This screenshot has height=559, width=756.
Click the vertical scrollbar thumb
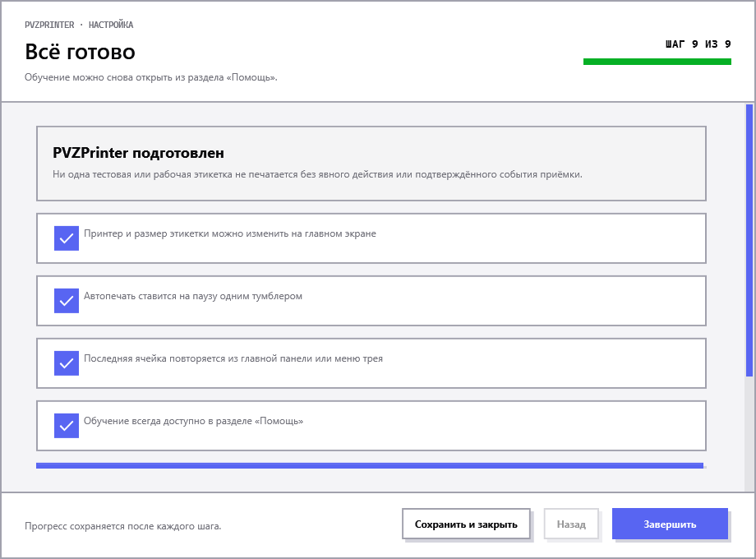point(749,240)
